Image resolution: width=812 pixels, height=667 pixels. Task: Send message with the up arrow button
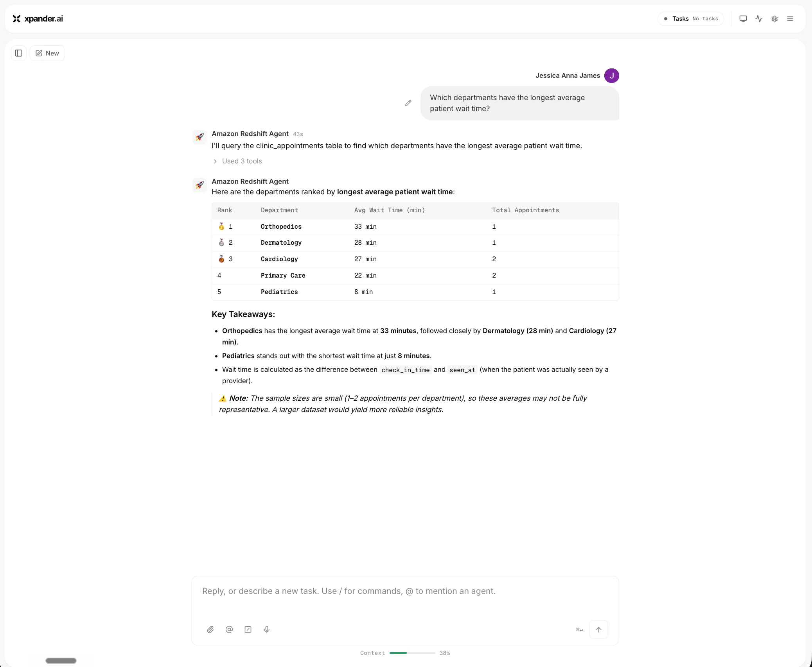tap(598, 629)
